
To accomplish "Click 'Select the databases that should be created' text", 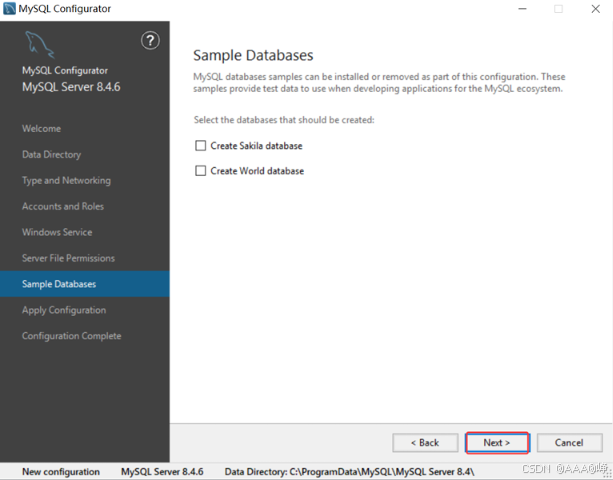I will pyautogui.click(x=284, y=120).
